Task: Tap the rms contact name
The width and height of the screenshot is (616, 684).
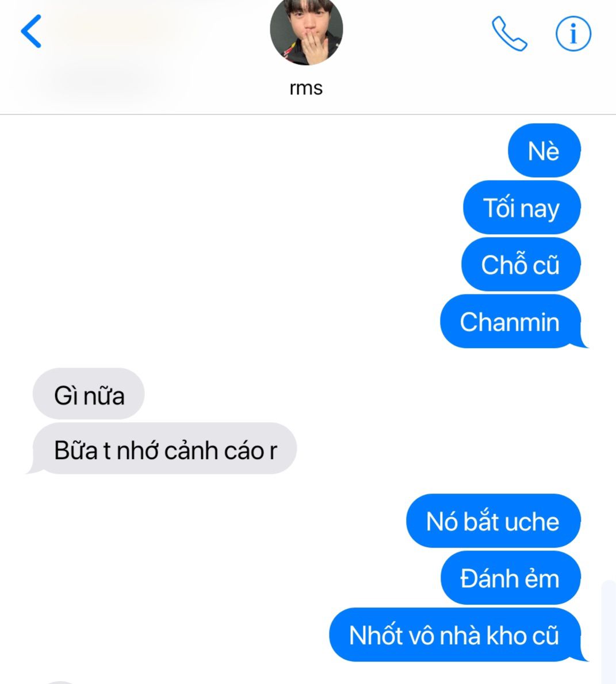Action: [306, 88]
